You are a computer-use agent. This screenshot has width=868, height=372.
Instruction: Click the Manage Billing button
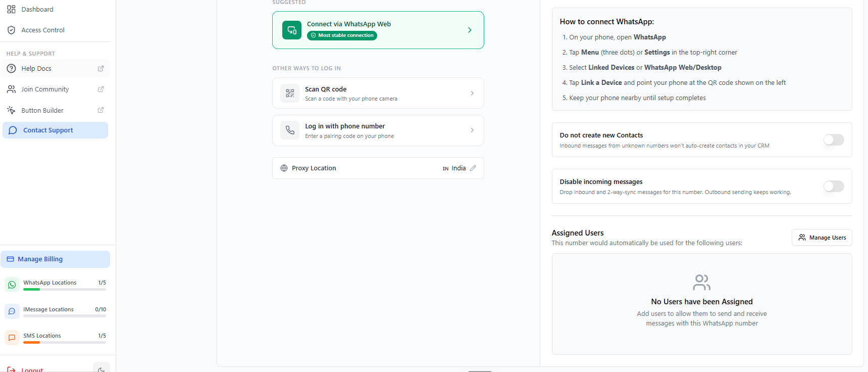56,259
